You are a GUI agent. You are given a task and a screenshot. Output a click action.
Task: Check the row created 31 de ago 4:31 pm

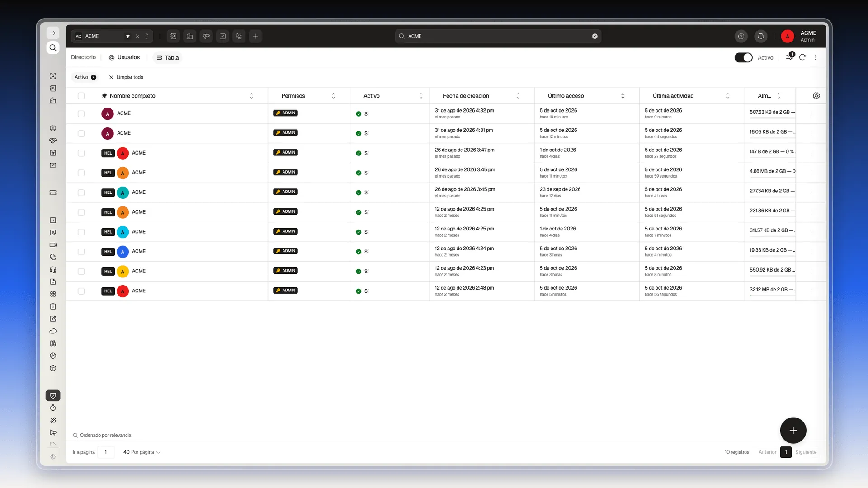coord(81,133)
